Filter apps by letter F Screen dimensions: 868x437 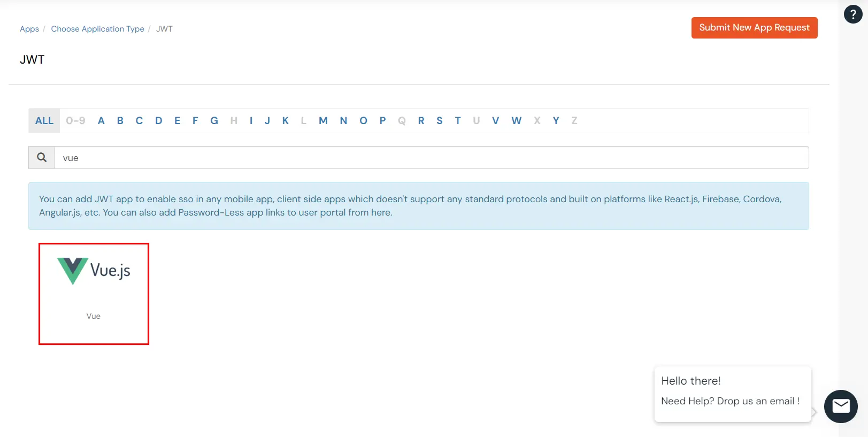pyautogui.click(x=195, y=121)
